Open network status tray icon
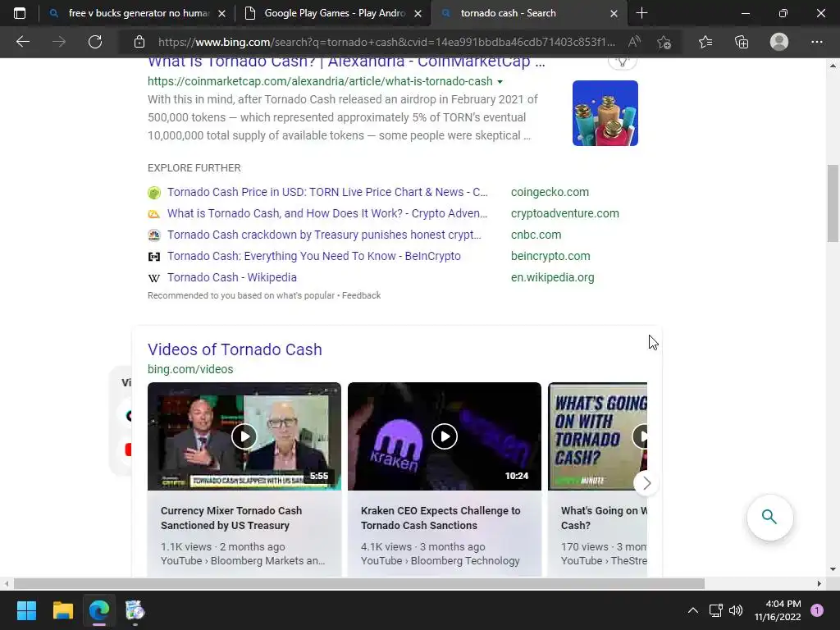 [x=715, y=610]
